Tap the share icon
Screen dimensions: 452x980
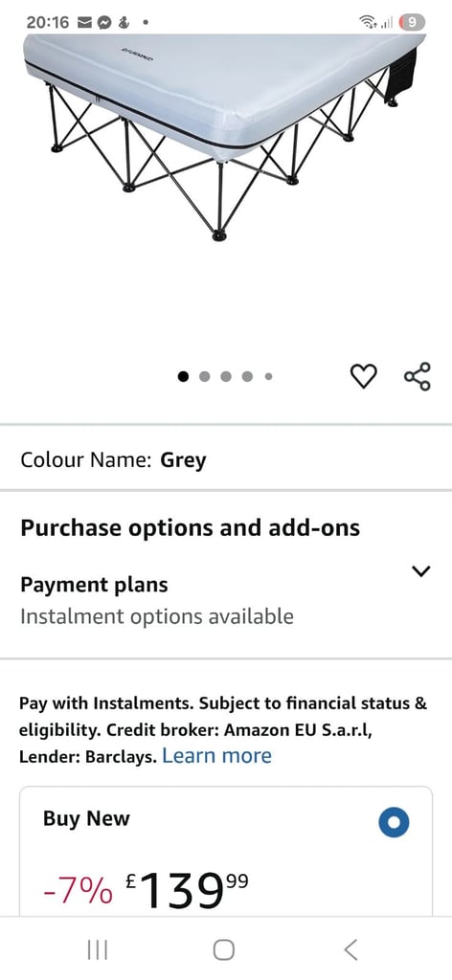[x=417, y=376]
